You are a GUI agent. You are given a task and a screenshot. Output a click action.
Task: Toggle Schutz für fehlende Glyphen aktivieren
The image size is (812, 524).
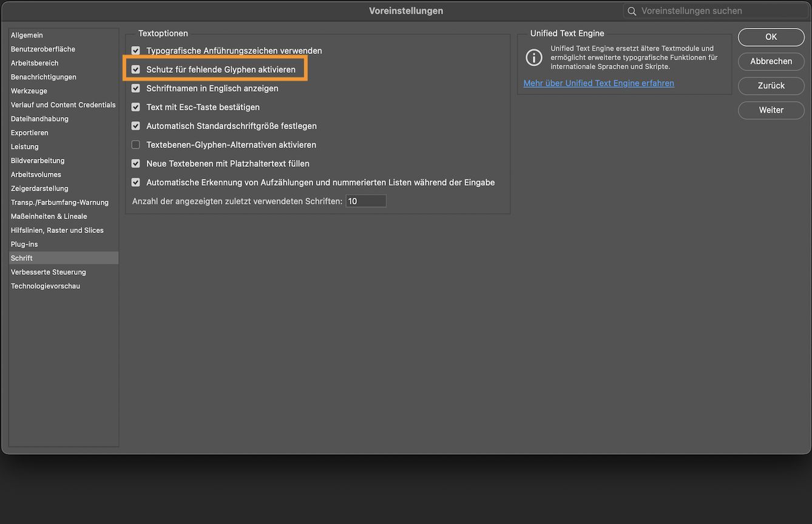(x=136, y=70)
